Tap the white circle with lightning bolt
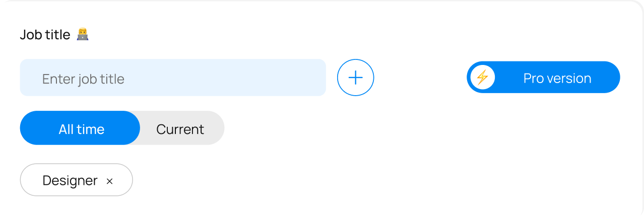This screenshot has height=219, width=644. coord(482,78)
